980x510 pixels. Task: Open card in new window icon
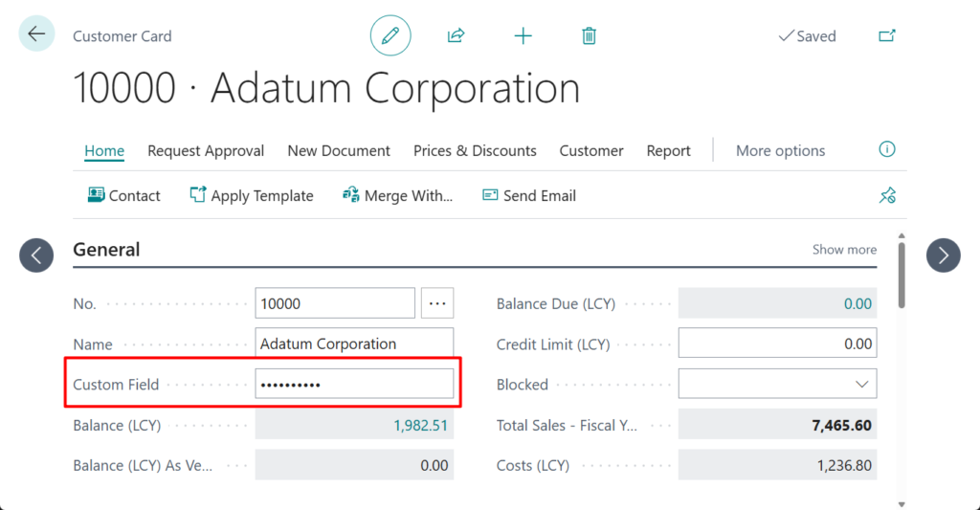point(887,36)
